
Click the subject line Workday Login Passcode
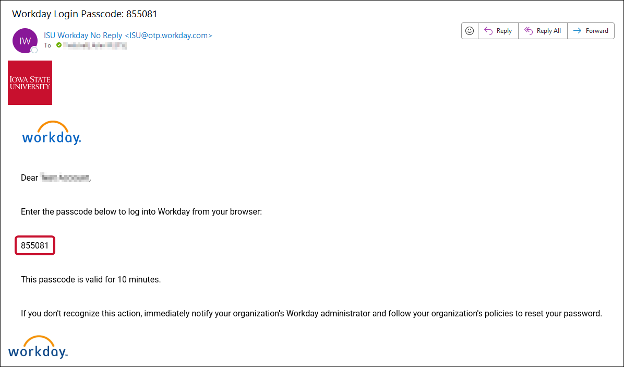point(84,14)
